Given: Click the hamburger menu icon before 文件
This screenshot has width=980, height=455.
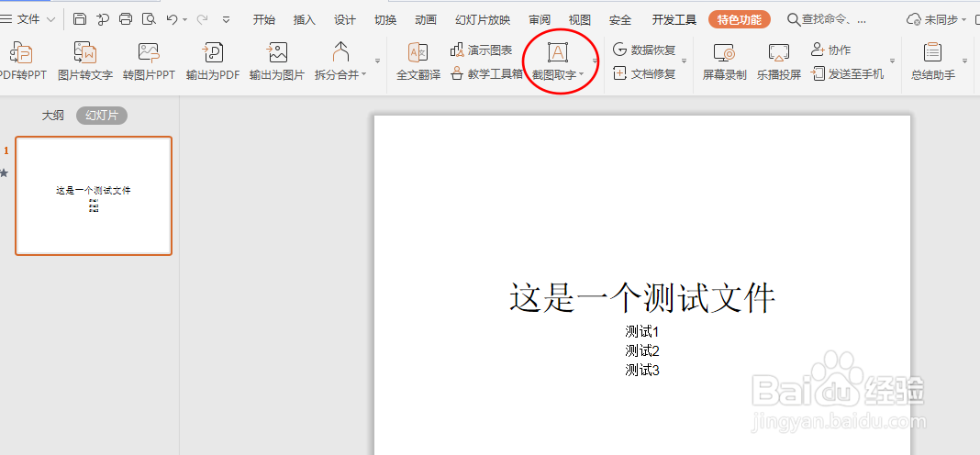Looking at the screenshot, I should (6, 19).
